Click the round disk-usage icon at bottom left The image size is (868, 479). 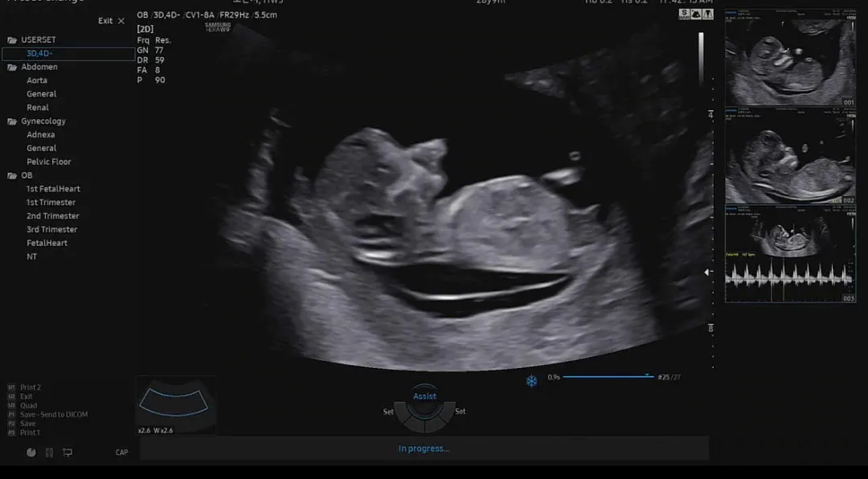tap(31, 452)
